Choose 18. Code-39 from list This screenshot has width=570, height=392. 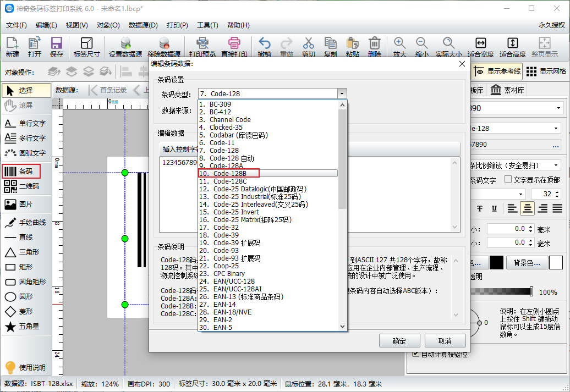click(x=268, y=235)
